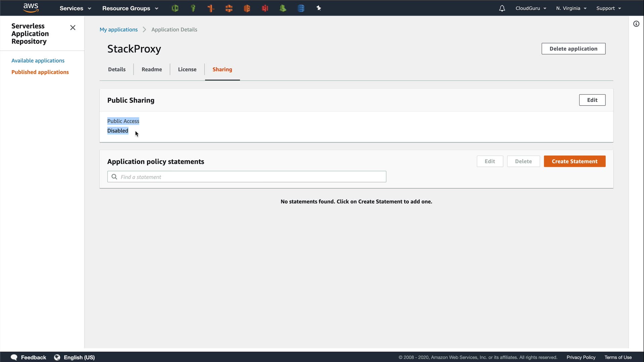Click the AWS logo home icon
The image size is (644, 362).
(x=31, y=8)
